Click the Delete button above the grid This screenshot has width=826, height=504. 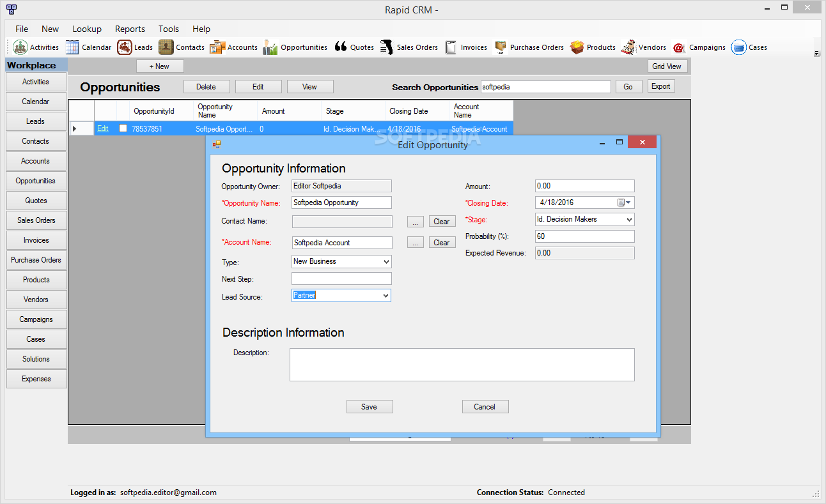[206, 87]
